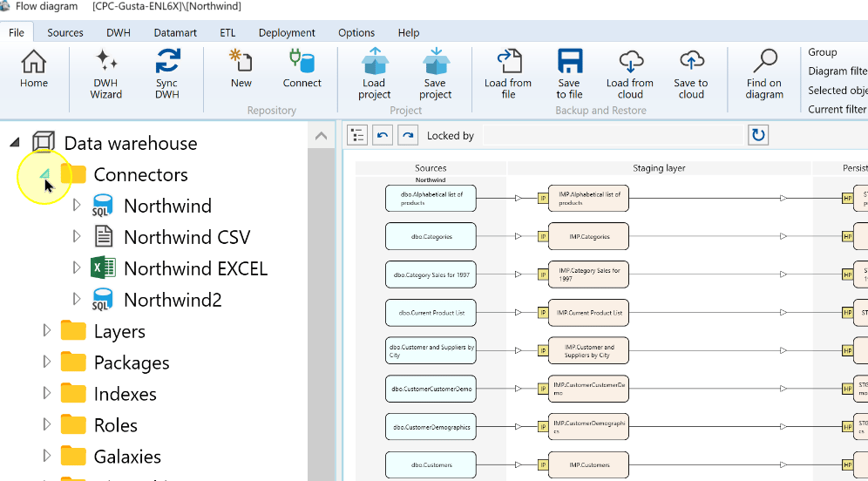The image size is (868, 481).
Task: Click Load from file icon
Action: pyautogui.click(x=509, y=61)
